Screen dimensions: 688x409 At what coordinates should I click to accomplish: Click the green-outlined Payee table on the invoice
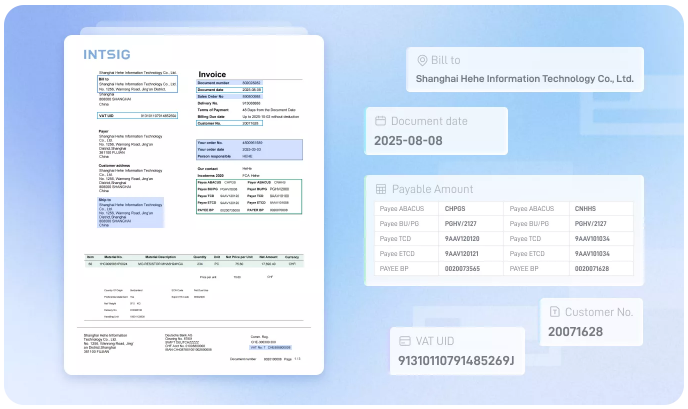tap(249, 196)
